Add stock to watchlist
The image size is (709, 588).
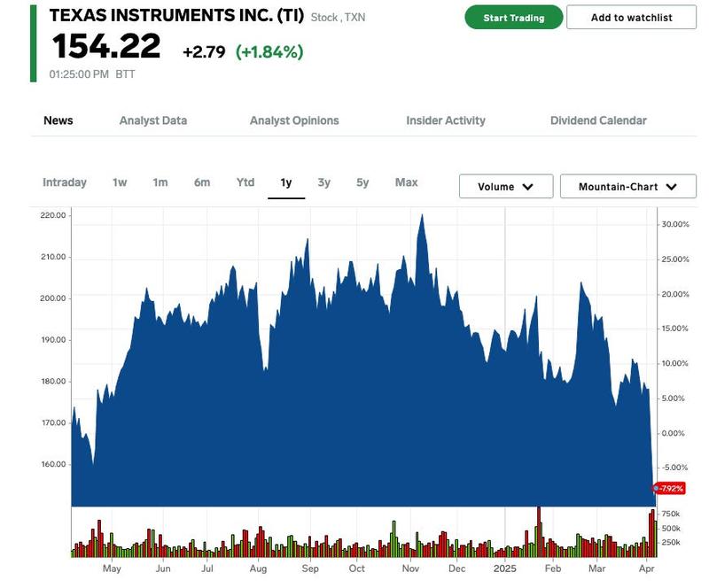coord(631,18)
